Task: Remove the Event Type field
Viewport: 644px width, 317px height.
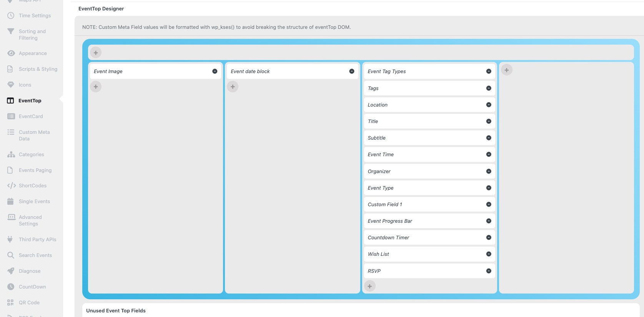Action: (489, 188)
